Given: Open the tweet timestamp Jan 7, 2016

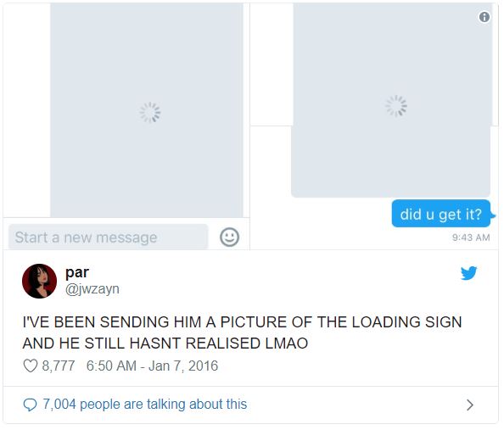Looking at the screenshot, I should 153,366.
